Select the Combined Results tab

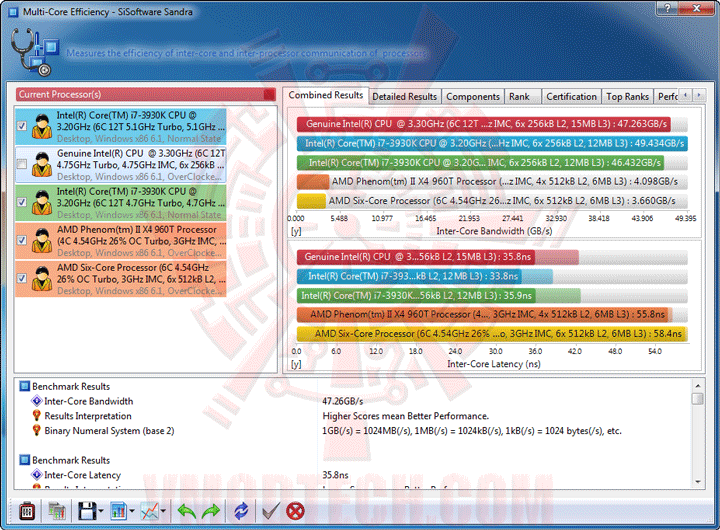click(x=326, y=95)
